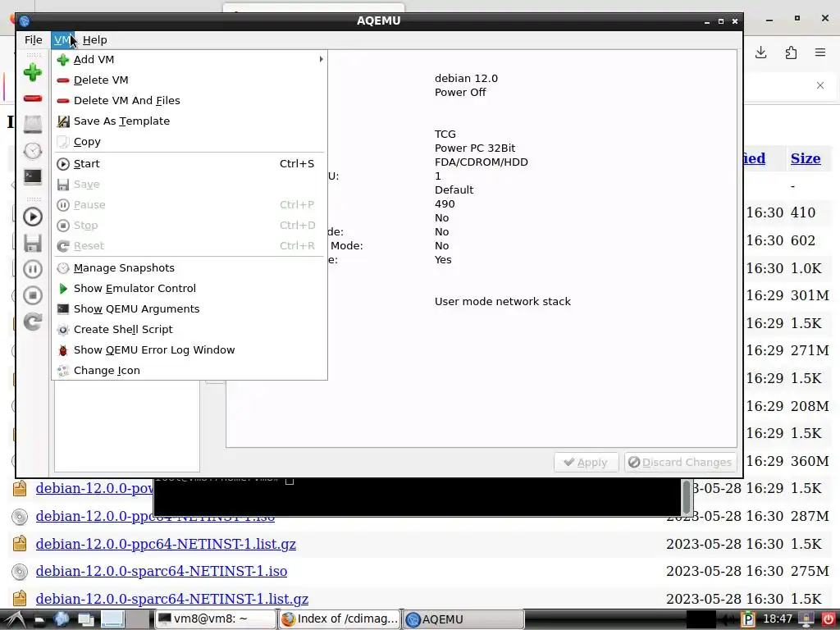Click the red minus Delete VM toolbar icon

(x=32, y=98)
